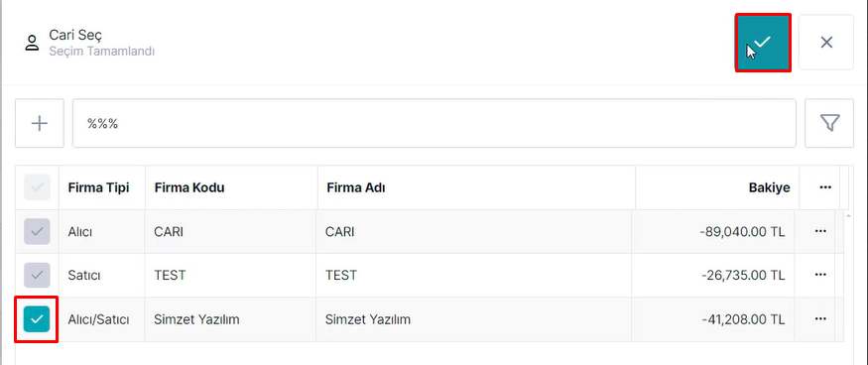Open three-dot menu for Simzet Yazılım row
Image resolution: width=868 pixels, height=365 pixels.
(x=820, y=319)
